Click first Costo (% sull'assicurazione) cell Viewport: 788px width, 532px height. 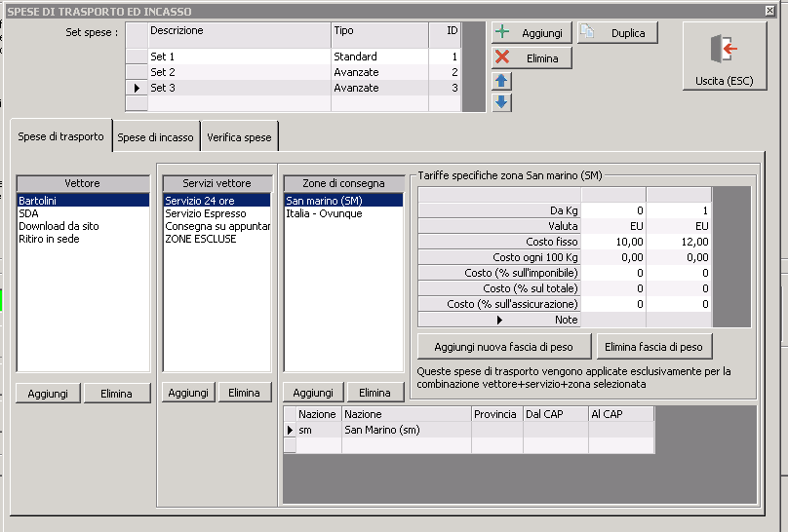click(613, 304)
